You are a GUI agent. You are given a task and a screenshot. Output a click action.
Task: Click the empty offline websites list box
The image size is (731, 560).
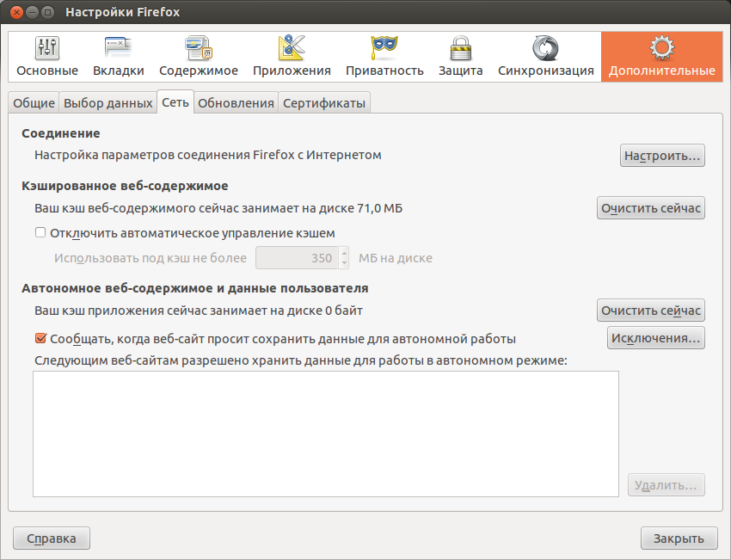pos(326,434)
